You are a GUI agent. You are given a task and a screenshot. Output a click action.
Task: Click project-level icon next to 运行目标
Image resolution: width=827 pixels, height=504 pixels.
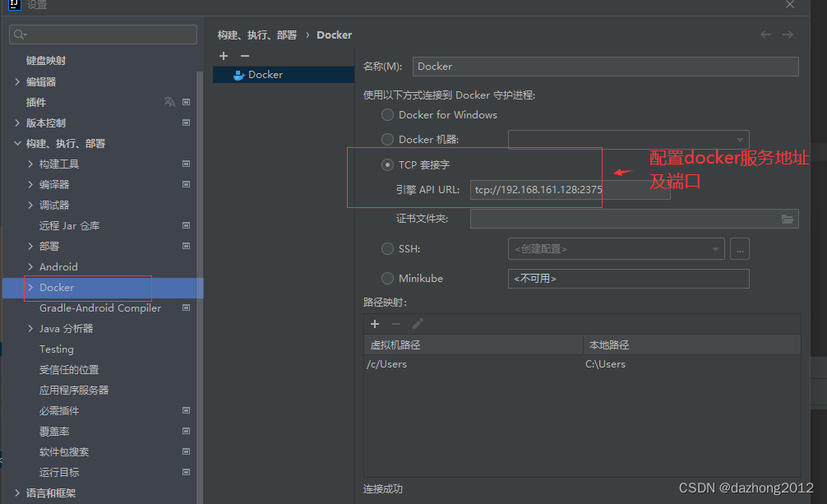[x=186, y=472]
